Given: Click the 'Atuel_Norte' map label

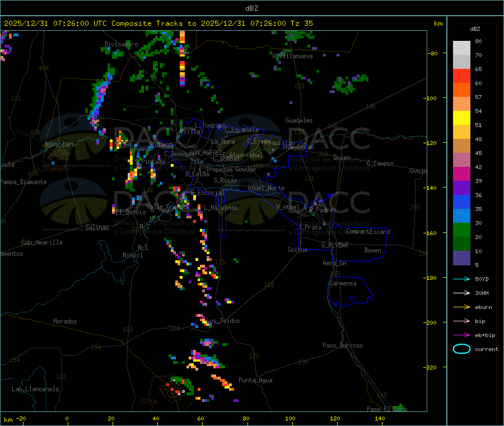Looking at the screenshot, I should [266, 188].
